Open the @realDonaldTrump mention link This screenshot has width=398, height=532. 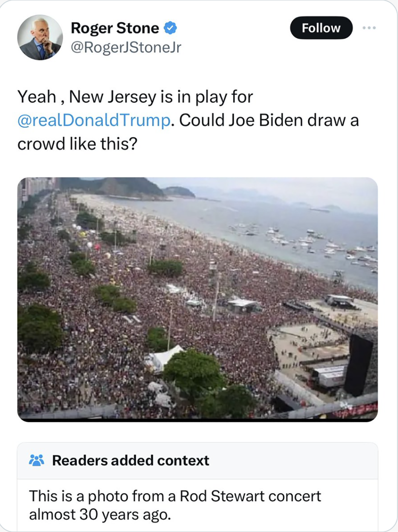pos(94,120)
